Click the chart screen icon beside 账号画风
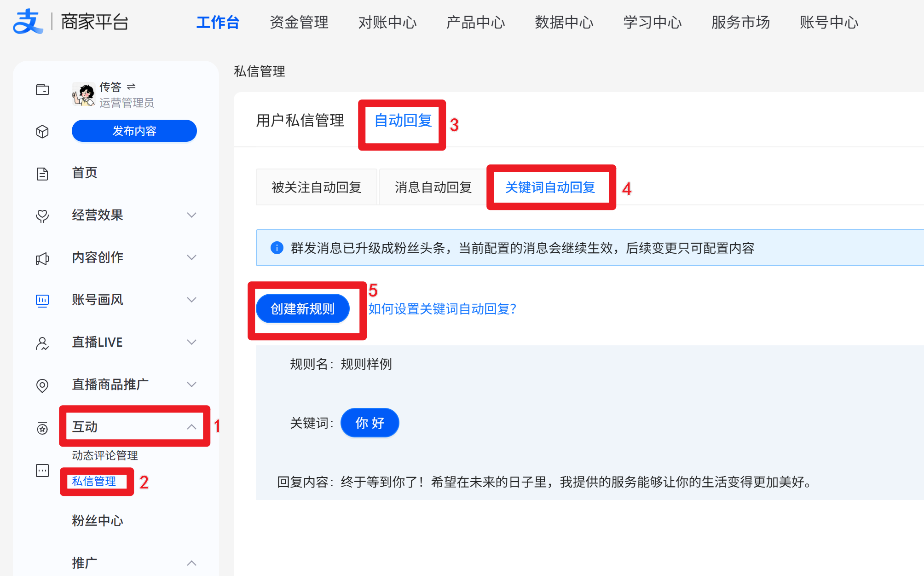This screenshot has width=924, height=576. tap(42, 301)
